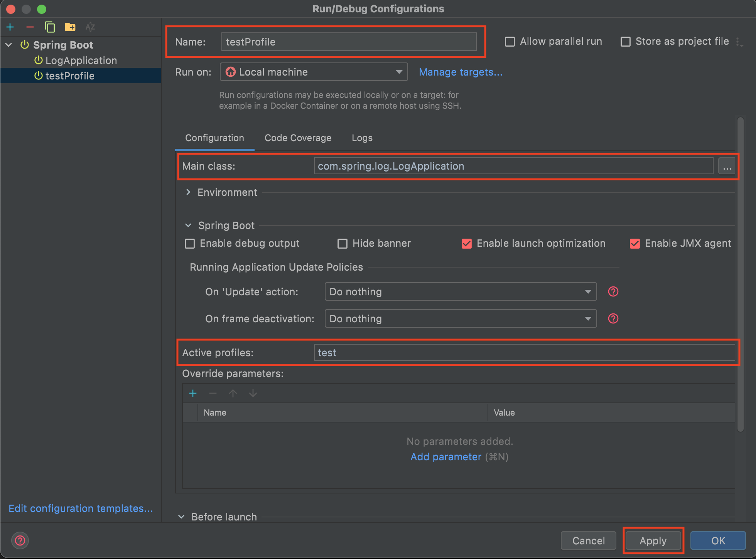Click the sort configurations alphabetically icon
Screen dimensions: 756x559
coord(90,27)
